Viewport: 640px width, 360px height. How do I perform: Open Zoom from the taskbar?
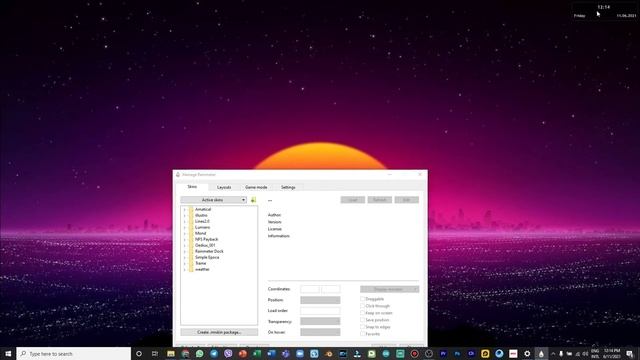pyautogui.click(x=300, y=353)
